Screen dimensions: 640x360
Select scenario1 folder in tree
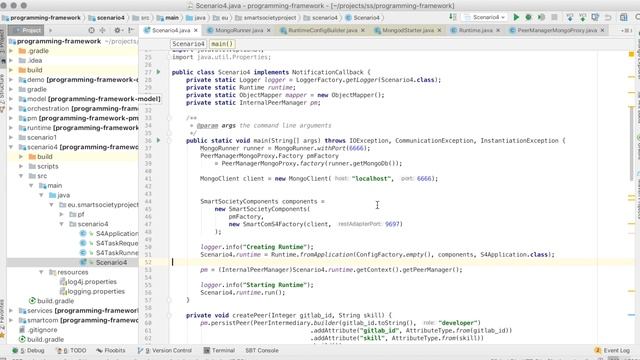click(38, 138)
